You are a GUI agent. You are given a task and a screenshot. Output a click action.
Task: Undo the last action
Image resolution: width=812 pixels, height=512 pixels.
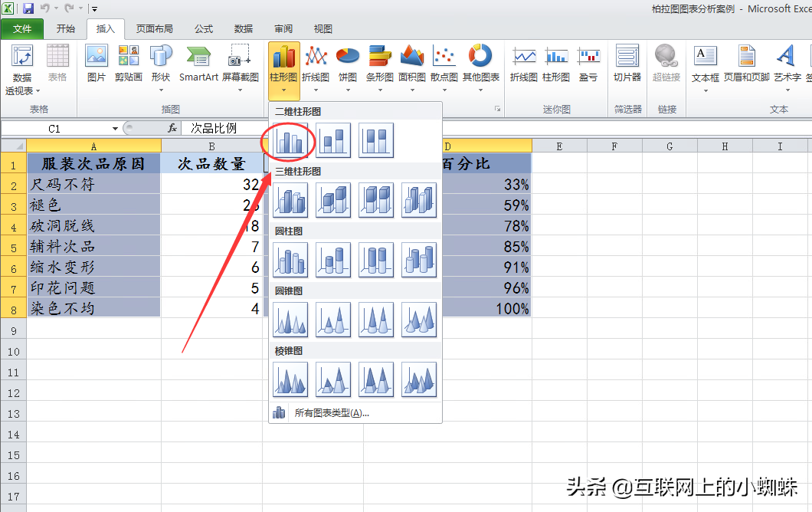(x=45, y=8)
